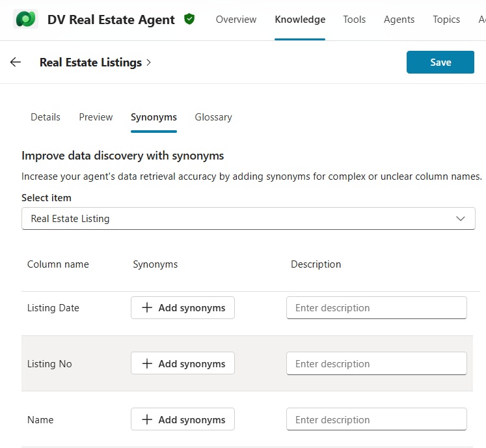The width and height of the screenshot is (486, 448).
Task: Open the Select item dropdown
Action: 248,219
